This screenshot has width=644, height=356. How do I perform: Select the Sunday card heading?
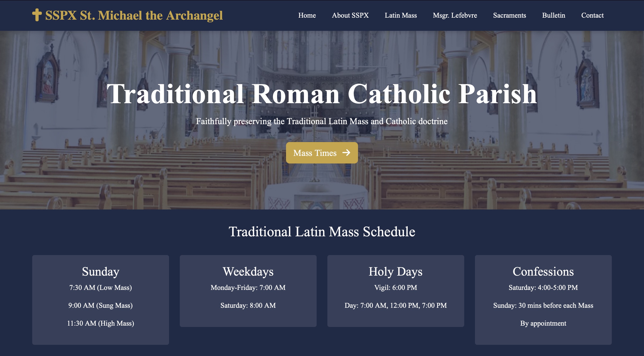click(100, 272)
